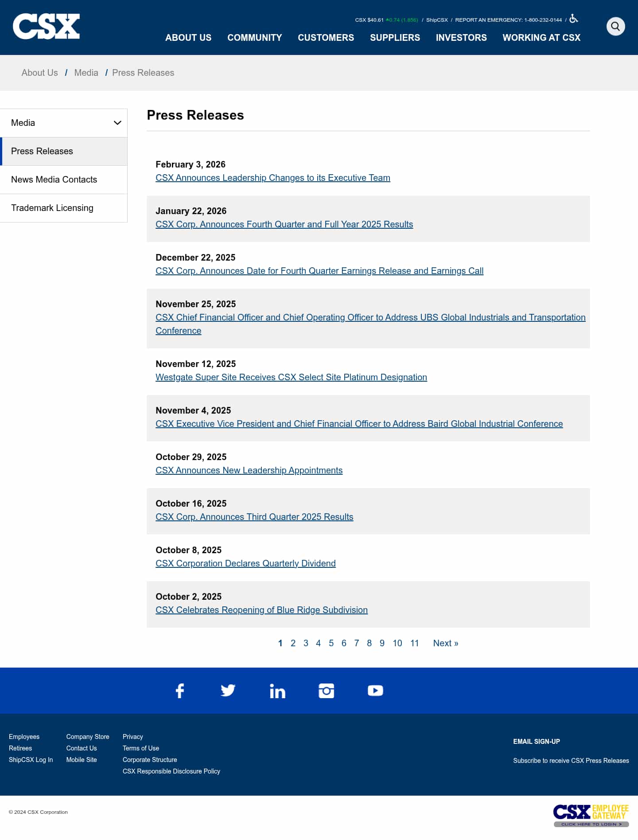
Task: Open the Blue Ridge Subdivision reopening release
Action: click(261, 610)
